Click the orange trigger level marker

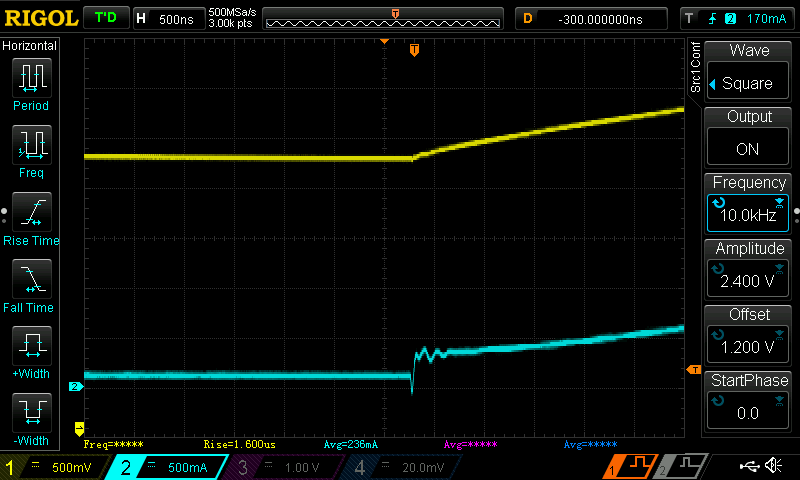pos(693,371)
